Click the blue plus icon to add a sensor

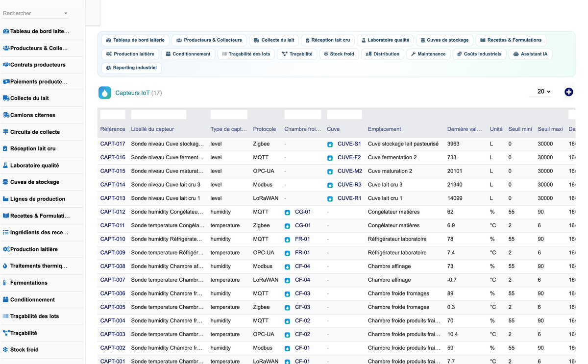click(568, 92)
